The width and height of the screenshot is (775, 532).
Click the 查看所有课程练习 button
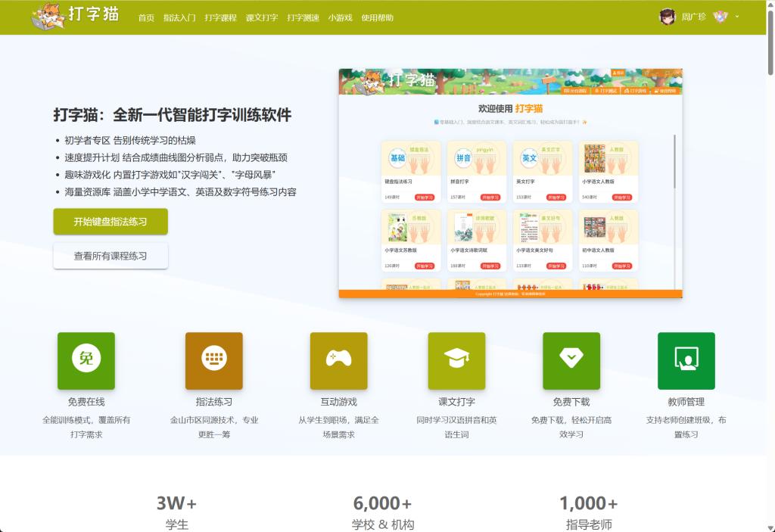click(x=110, y=256)
